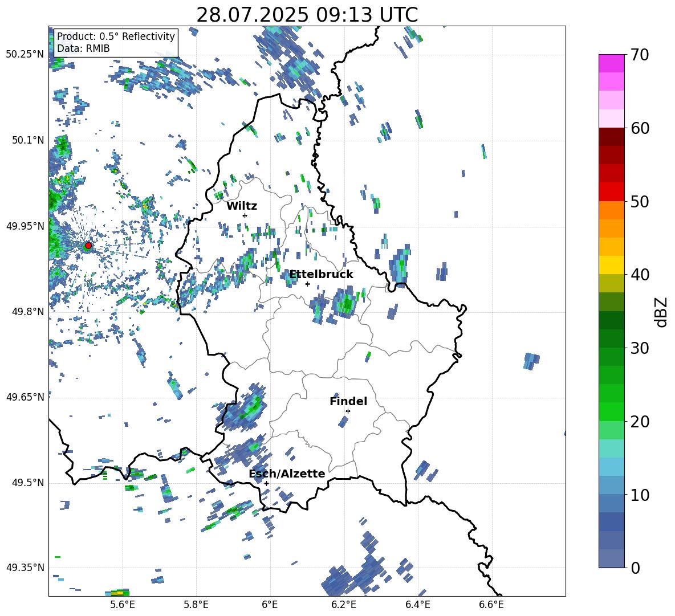Click the 5.8°E longitude label

196,605
